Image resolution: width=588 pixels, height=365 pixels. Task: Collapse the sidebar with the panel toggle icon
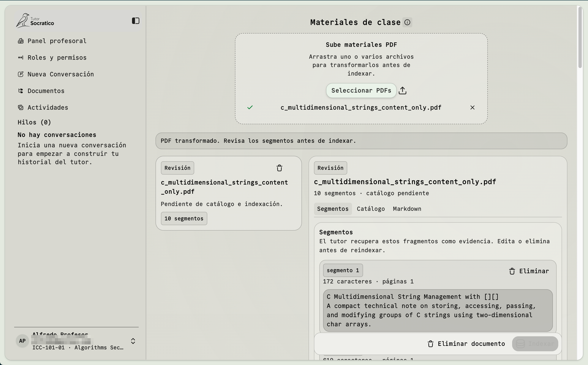click(x=136, y=21)
